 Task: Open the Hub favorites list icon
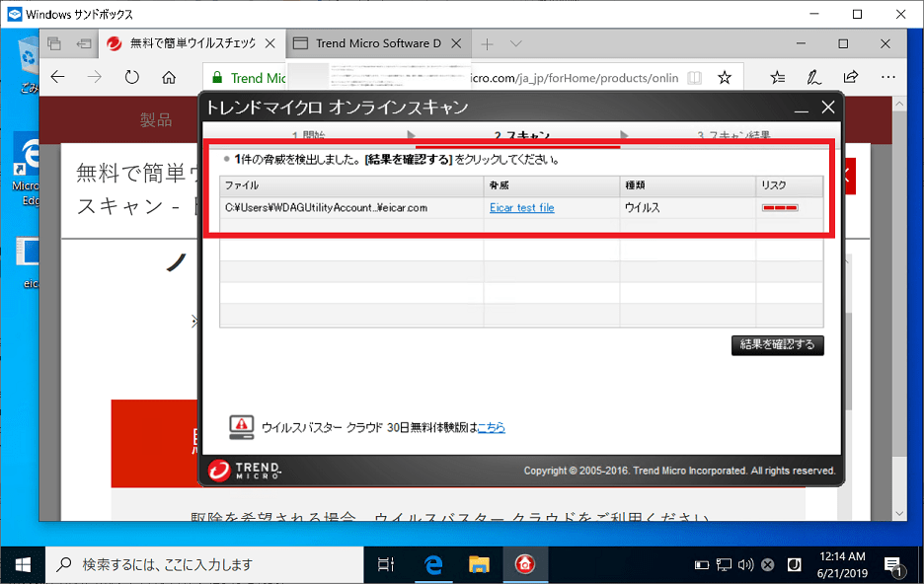(x=776, y=77)
